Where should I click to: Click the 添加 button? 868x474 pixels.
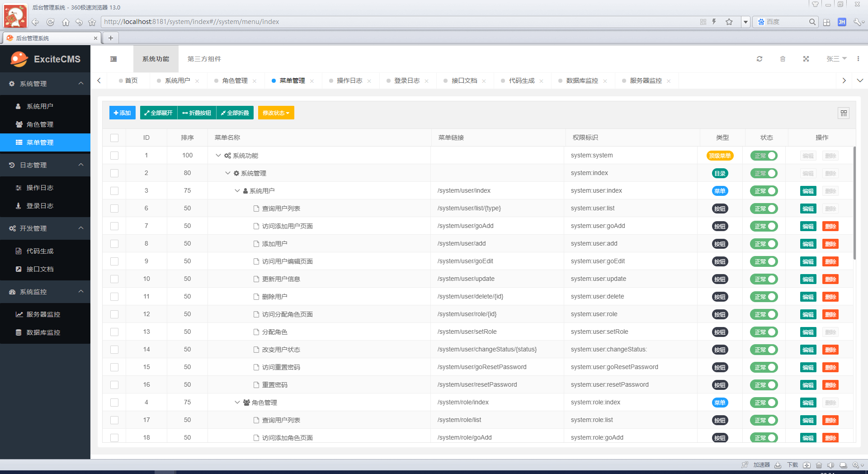tap(122, 113)
